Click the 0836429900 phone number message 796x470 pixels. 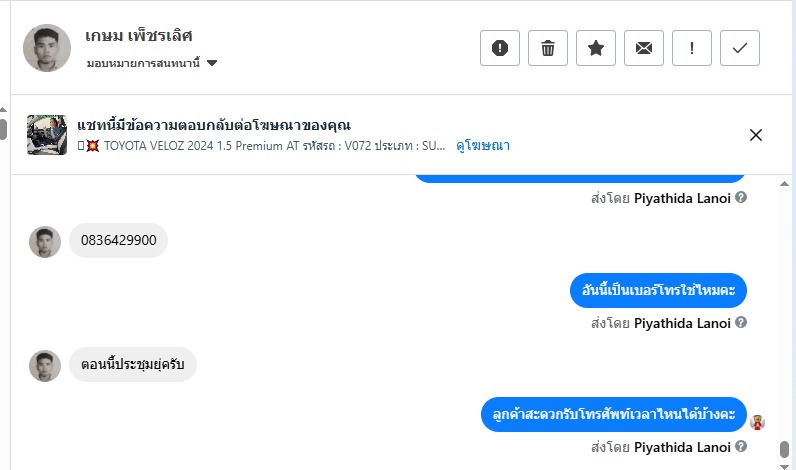(118, 241)
